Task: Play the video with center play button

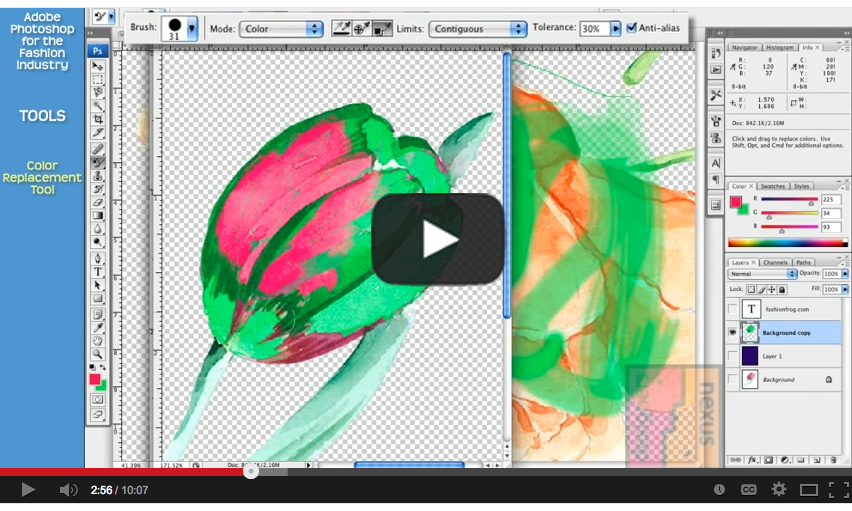Action: tap(438, 239)
